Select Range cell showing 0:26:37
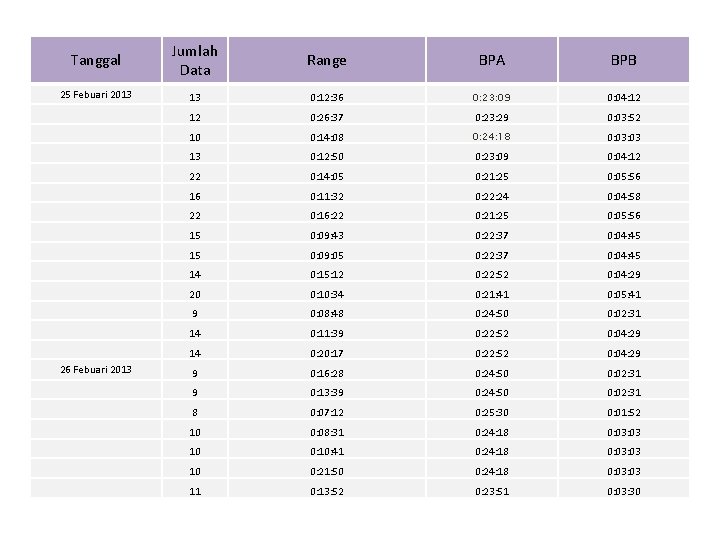Viewport: 720px width, 540px height. coord(327,117)
